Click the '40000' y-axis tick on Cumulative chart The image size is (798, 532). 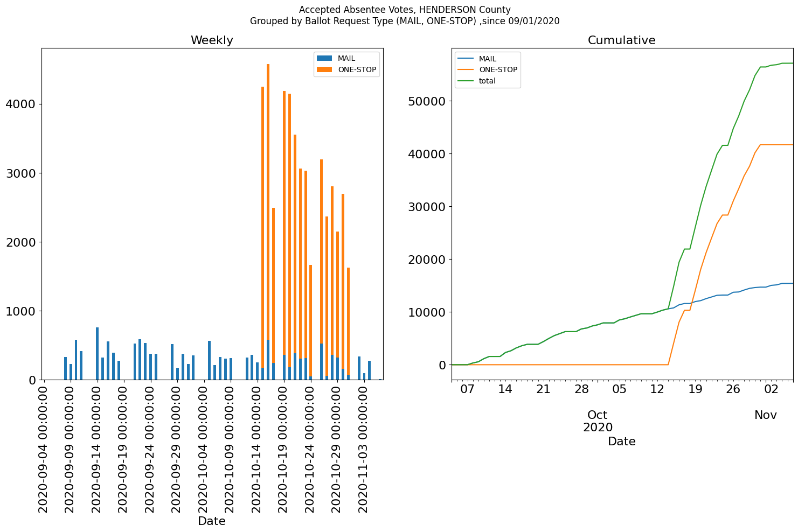coord(427,154)
